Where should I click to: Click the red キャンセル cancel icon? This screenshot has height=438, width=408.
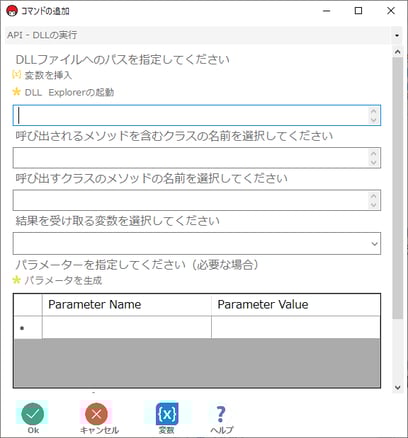(x=96, y=414)
